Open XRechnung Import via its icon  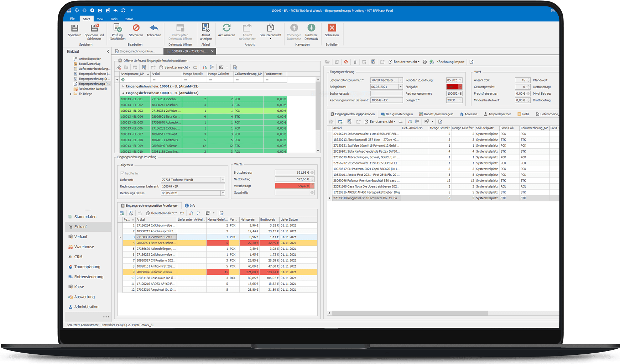click(x=432, y=62)
